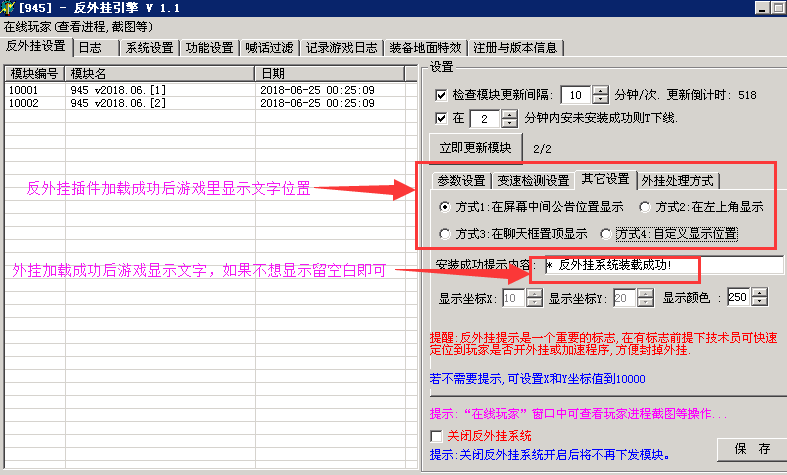Toggle the 分钟内未安装成功则T下线 checkbox
Image resolution: width=787 pixels, height=475 pixels.
[x=441, y=119]
